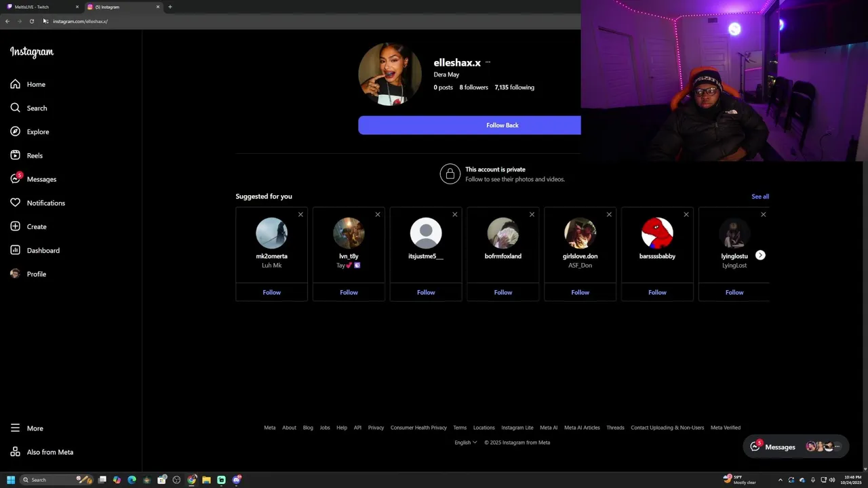Viewport: 868px width, 488px height.
Task: Follow girlslove.don
Action: click(580, 293)
